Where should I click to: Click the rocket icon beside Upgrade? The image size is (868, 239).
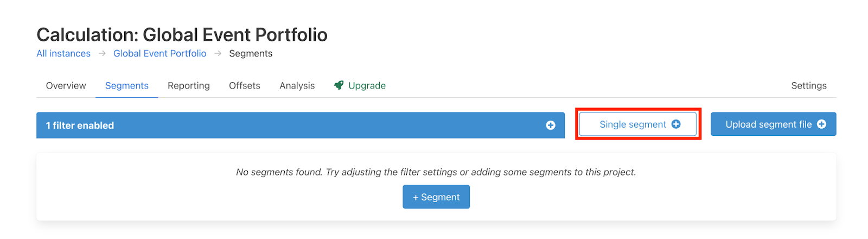[339, 85]
